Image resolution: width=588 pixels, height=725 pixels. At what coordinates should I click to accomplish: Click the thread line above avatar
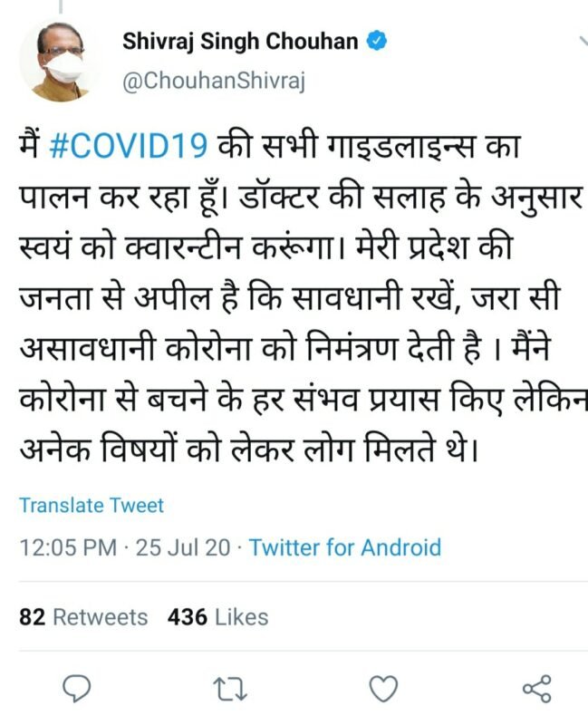click(x=59, y=6)
